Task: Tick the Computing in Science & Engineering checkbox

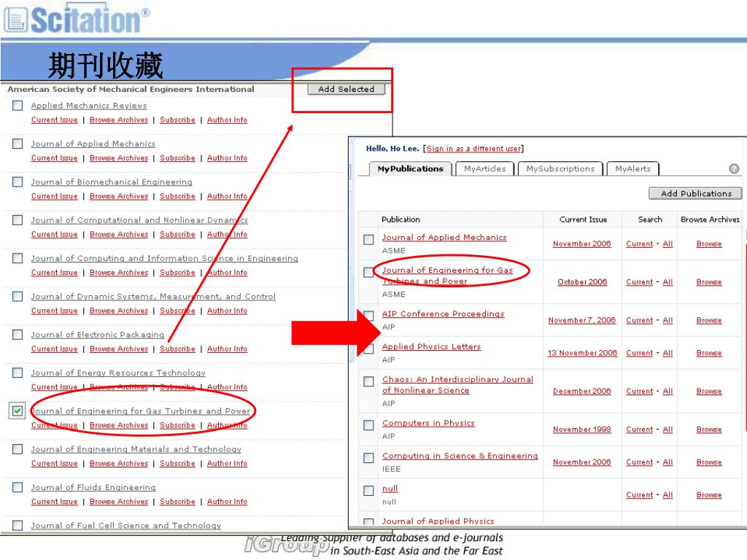Action: (368, 458)
